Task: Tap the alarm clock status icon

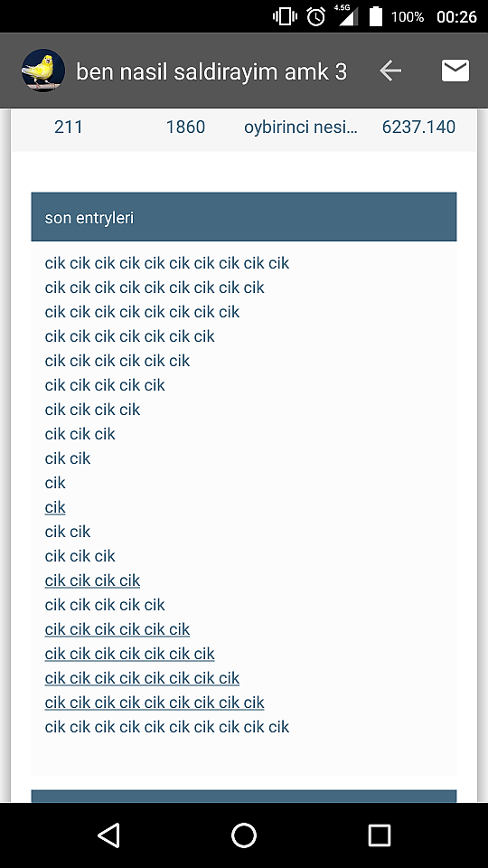Action: tap(316, 16)
